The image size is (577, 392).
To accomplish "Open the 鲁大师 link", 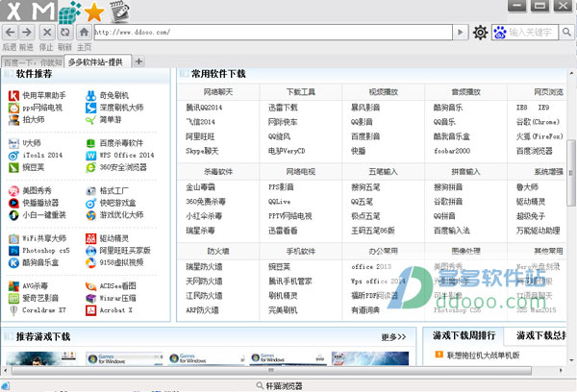I will tap(527, 187).
